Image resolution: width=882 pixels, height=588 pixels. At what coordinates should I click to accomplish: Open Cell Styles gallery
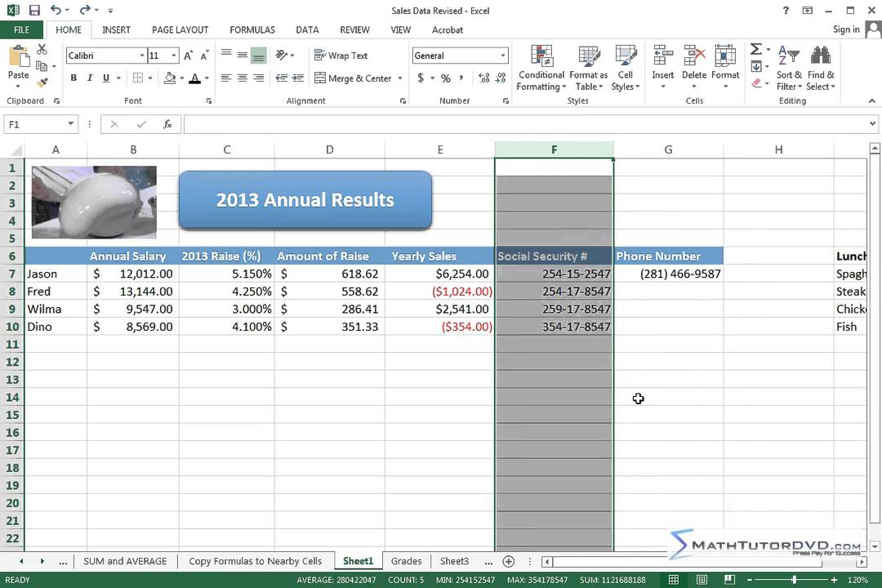[626, 68]
